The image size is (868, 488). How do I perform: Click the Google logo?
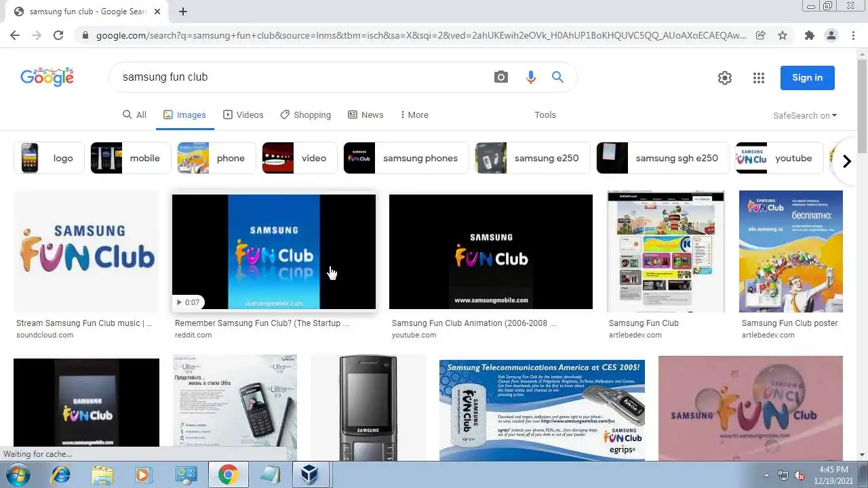tap(47, 77)
